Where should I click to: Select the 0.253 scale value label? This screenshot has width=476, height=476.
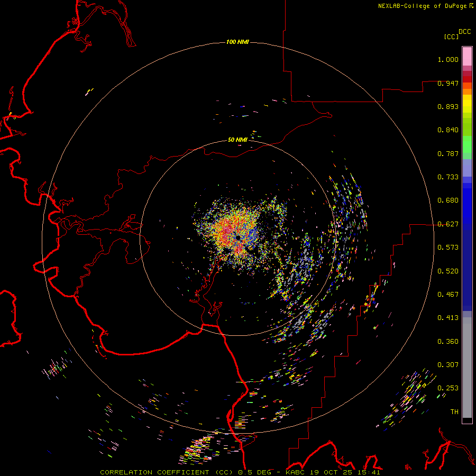pos(448,388)
